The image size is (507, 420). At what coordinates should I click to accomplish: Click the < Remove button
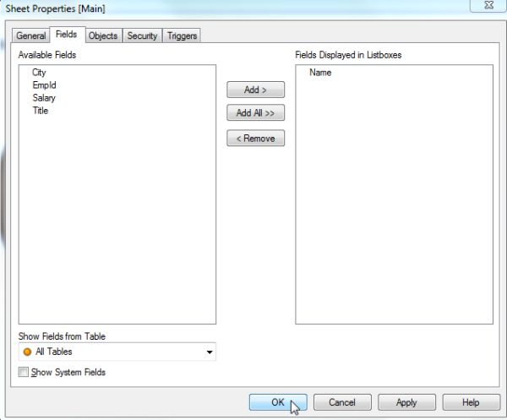pyautogui.click(x=255, y=139)
